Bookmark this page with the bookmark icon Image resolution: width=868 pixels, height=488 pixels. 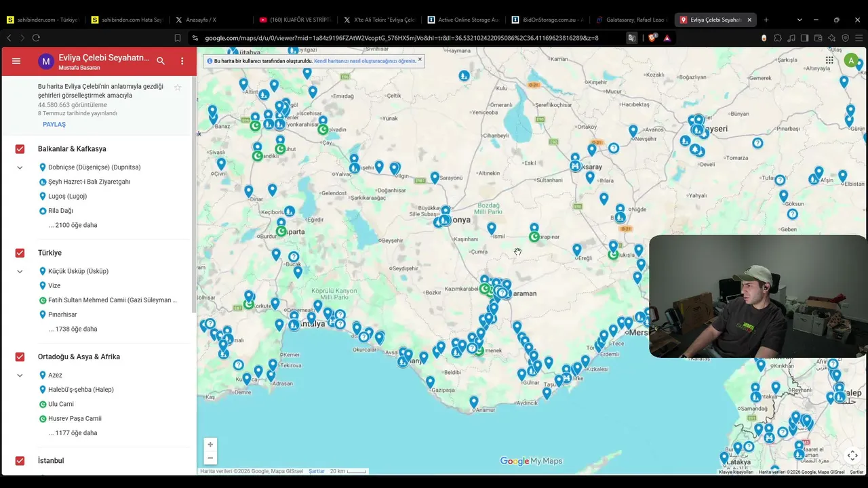178,38
